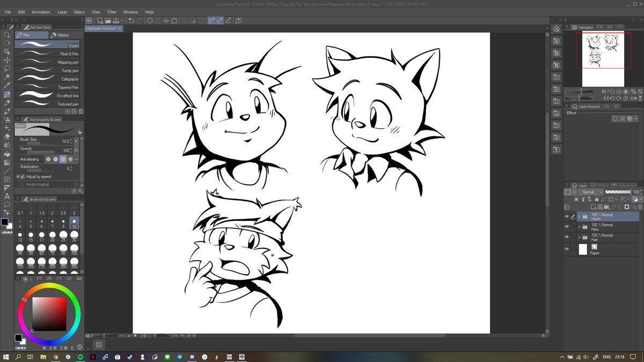Click the Clear (spinner) icon in command bar

coord(150,20)
